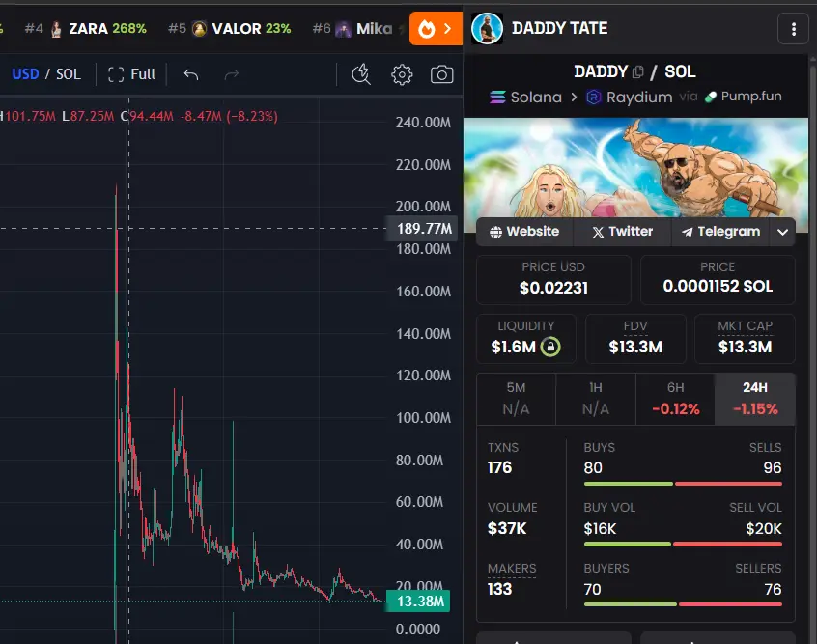Open the Twitter link

click(x=622, y=232)
